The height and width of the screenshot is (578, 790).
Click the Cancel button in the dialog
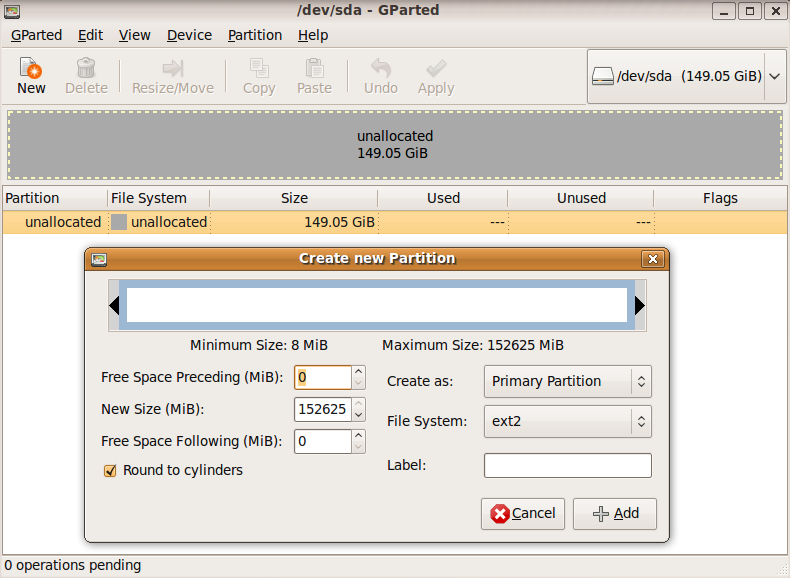523,514
